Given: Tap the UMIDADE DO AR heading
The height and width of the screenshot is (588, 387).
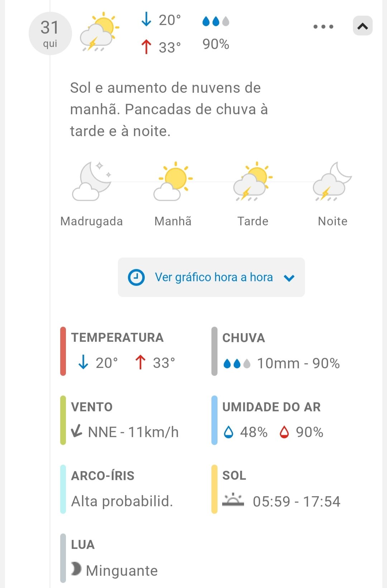Looking at the screenshot, I should 271,407.
